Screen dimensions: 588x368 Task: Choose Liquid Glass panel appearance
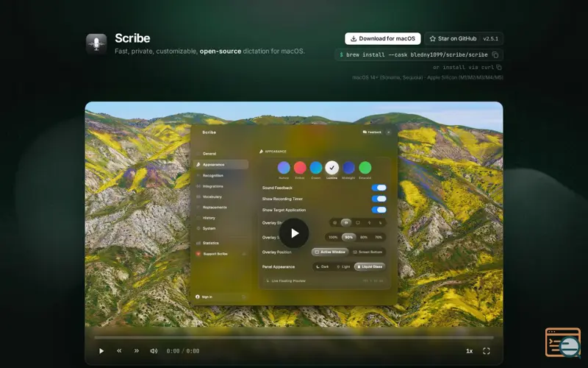coord(370,266)
